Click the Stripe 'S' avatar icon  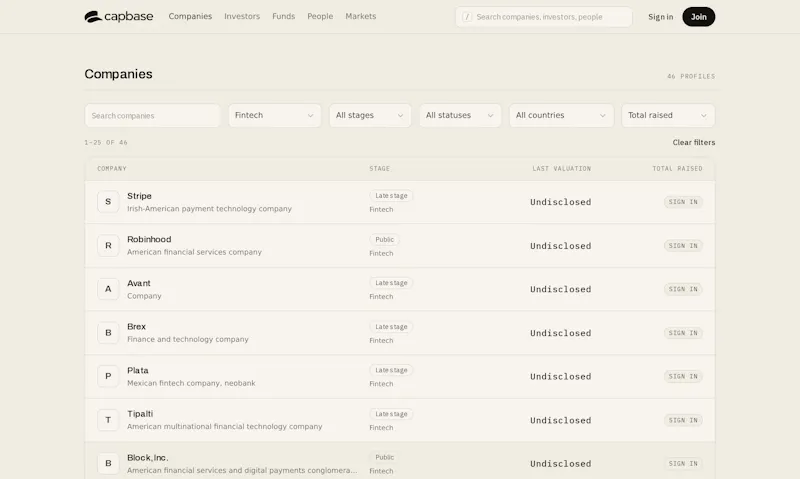pos(108,201)
